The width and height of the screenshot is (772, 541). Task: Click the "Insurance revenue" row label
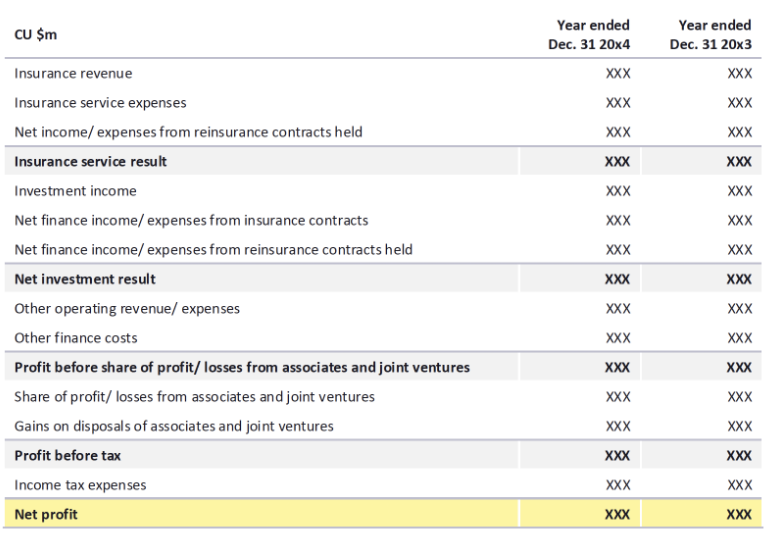tap(73, 73)
